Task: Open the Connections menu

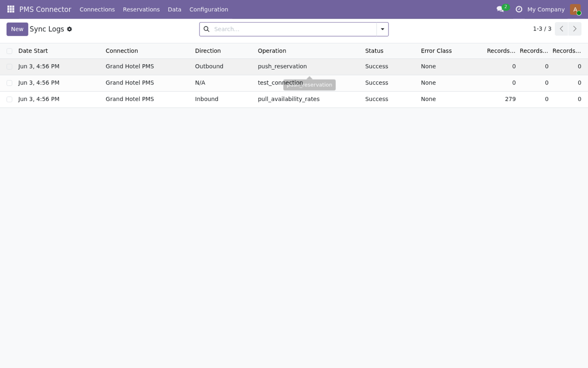Action: [x=97, y=9]
